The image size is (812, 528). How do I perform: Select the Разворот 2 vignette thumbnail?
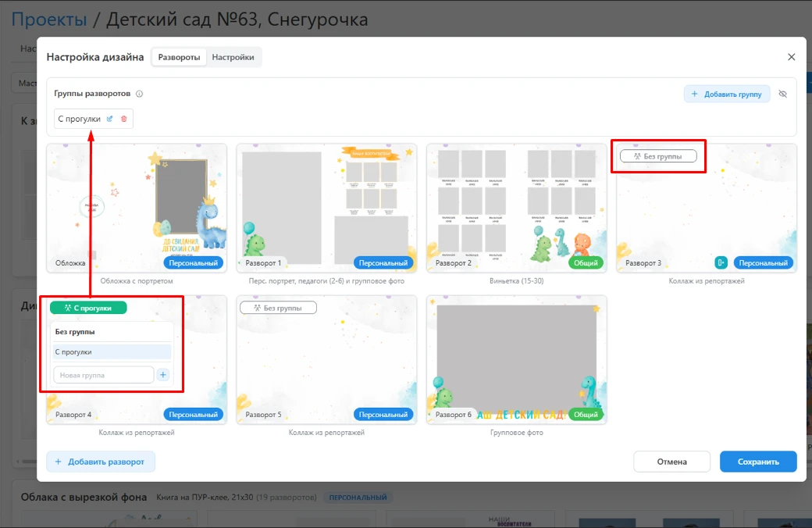coord(516,208)
